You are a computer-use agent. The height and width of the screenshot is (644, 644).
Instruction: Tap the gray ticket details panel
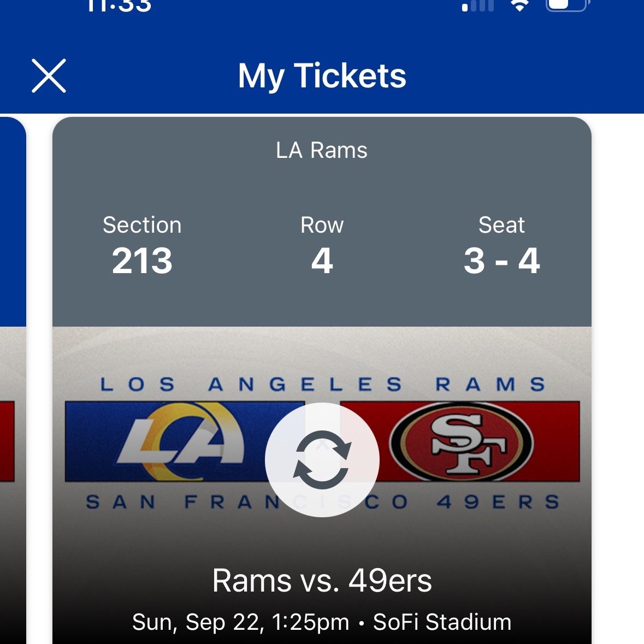(x=322, y=222)
